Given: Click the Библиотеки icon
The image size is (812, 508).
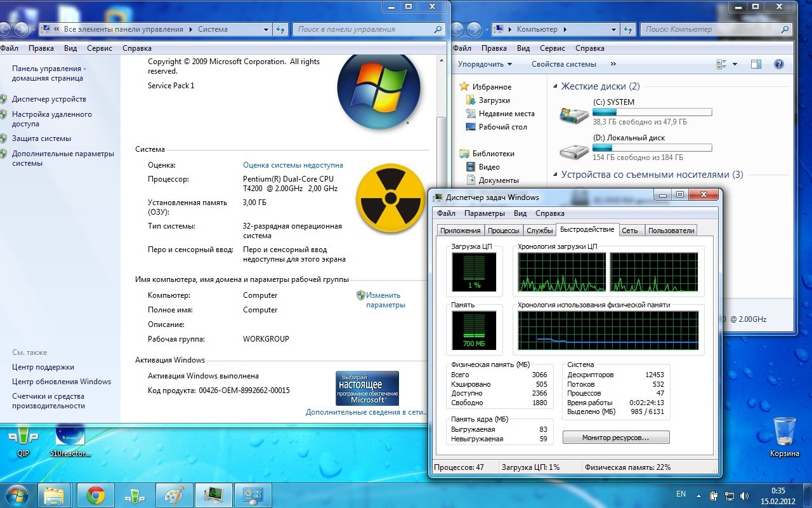Looking at the screenshot, I should 464,154.
